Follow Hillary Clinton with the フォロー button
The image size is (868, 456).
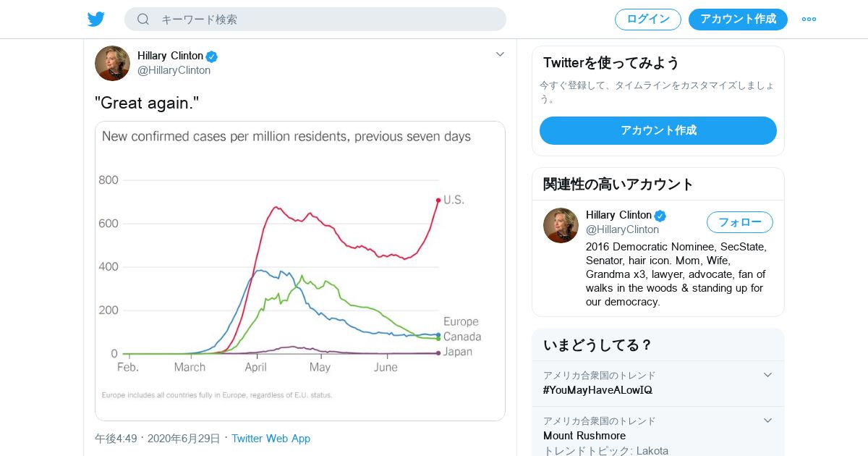click(739, 222)
